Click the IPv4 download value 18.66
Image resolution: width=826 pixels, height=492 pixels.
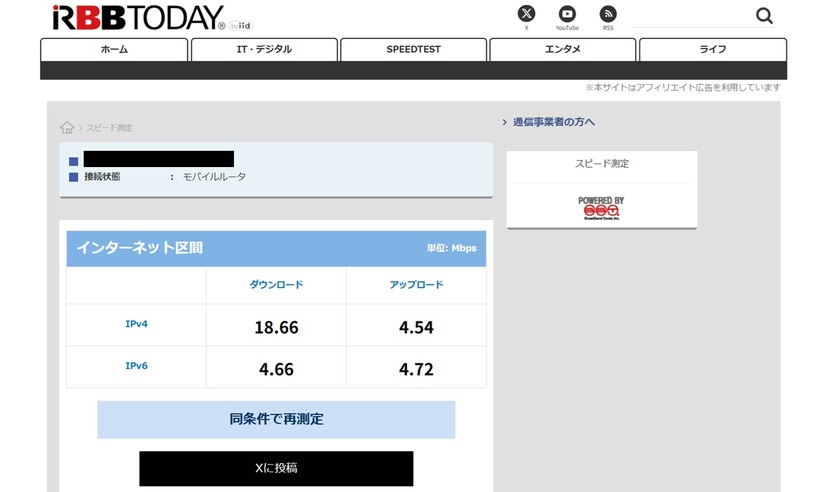276,328
